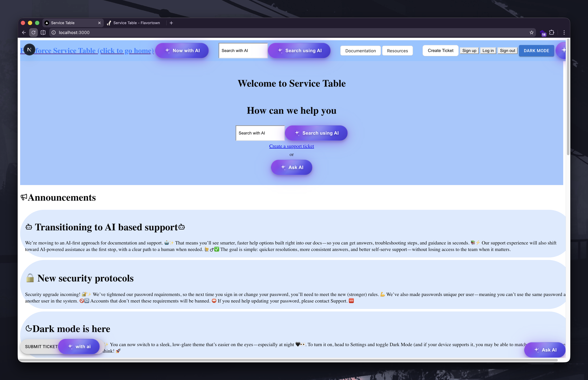Switch to Service Table - Flavortown tab
The width and height of the screenshot is (588, 380).
[136, 23]
